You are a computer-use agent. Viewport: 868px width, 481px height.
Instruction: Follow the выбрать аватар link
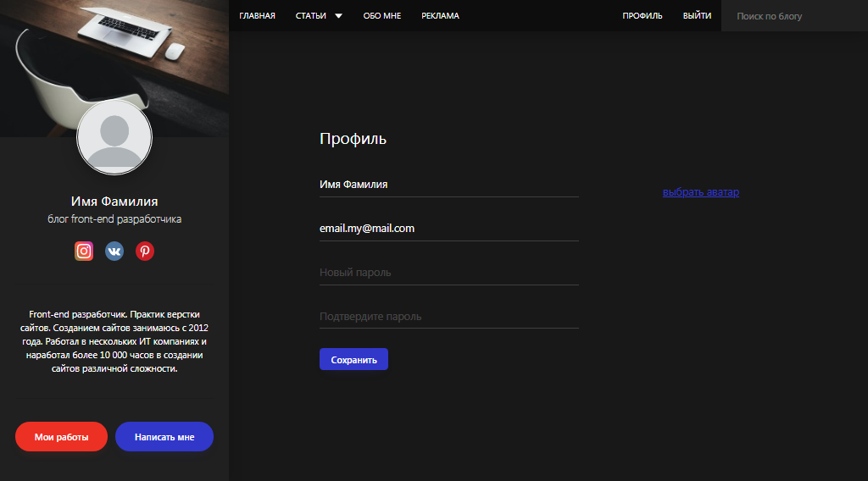701,192
